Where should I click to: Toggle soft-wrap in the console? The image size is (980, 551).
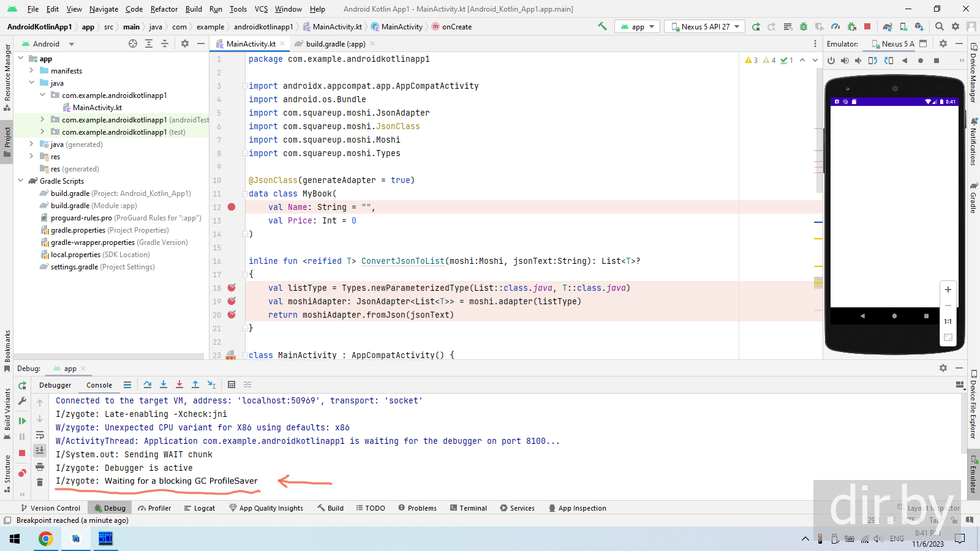pos(40,435)
